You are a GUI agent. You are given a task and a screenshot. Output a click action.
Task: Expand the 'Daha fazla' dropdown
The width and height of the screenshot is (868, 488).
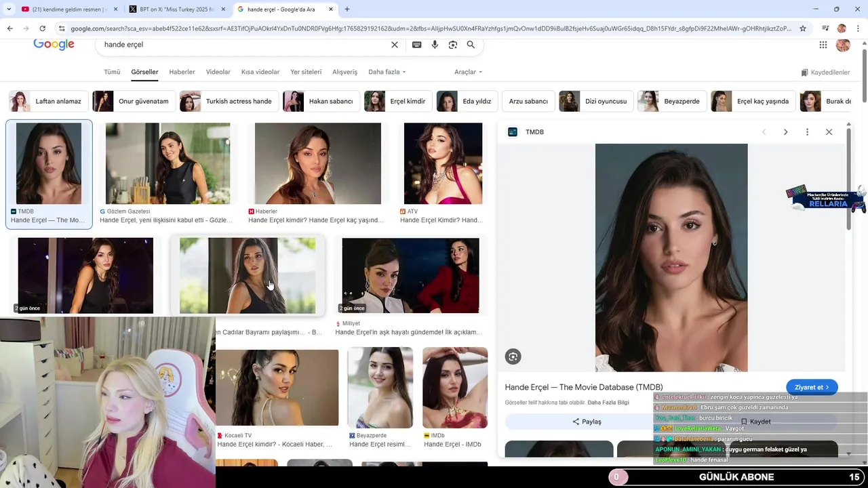[x=387, y=72]
